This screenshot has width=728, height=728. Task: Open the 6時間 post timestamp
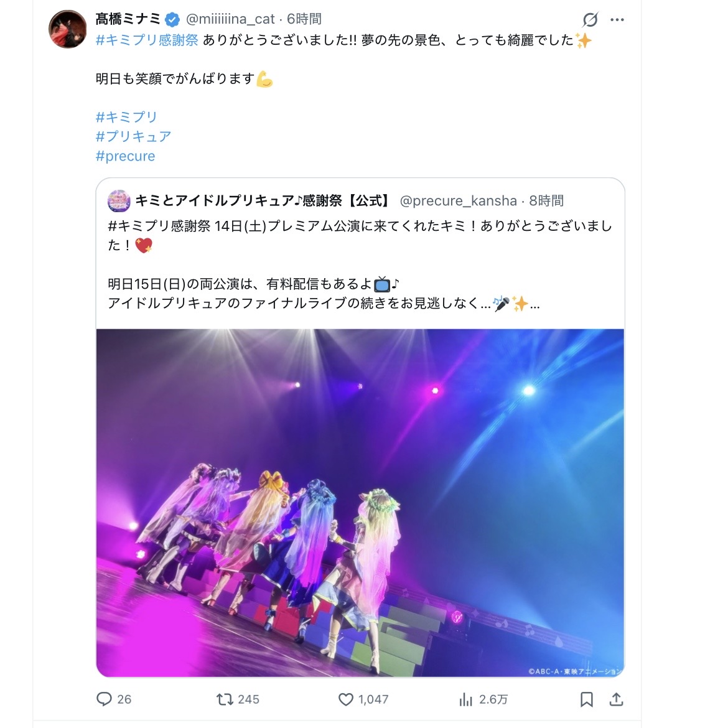[x=304, y=19]
